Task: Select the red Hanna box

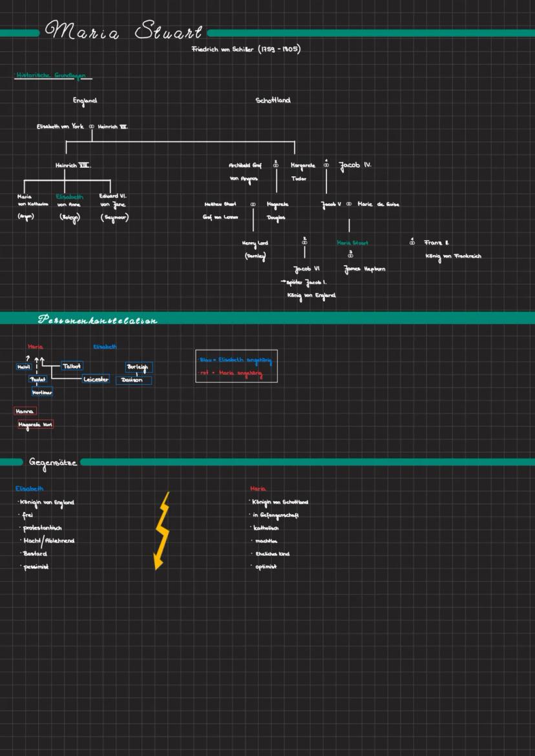Action: tap(25, 411)
